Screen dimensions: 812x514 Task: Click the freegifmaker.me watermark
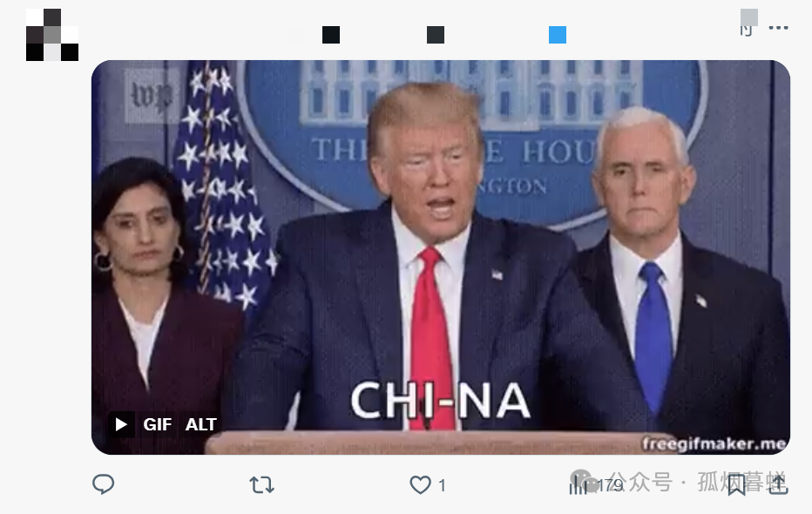(x=714, y=444)
